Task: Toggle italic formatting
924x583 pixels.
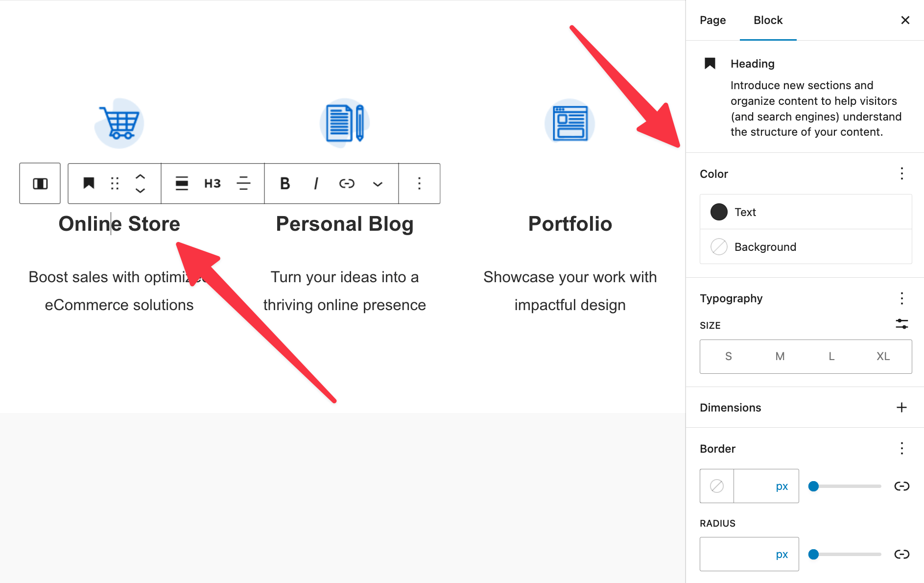Action: [316, 184]
